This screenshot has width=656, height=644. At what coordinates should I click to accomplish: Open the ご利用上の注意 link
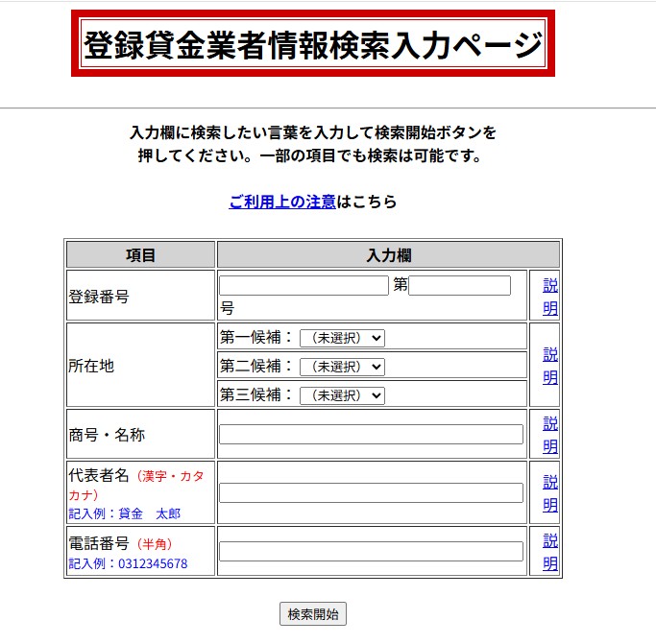point(282,202)
